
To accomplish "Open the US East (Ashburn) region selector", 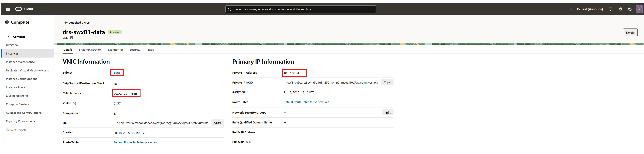I will (x=586, y=9).
